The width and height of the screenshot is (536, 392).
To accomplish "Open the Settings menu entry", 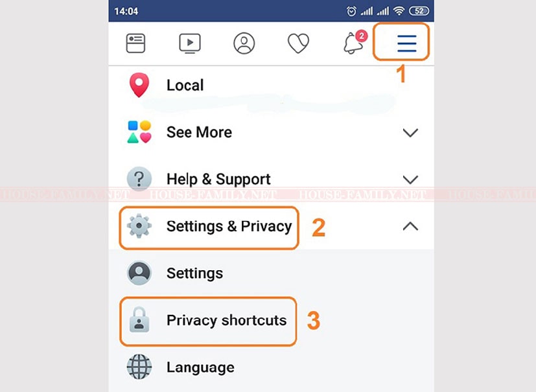I will 195,273.
